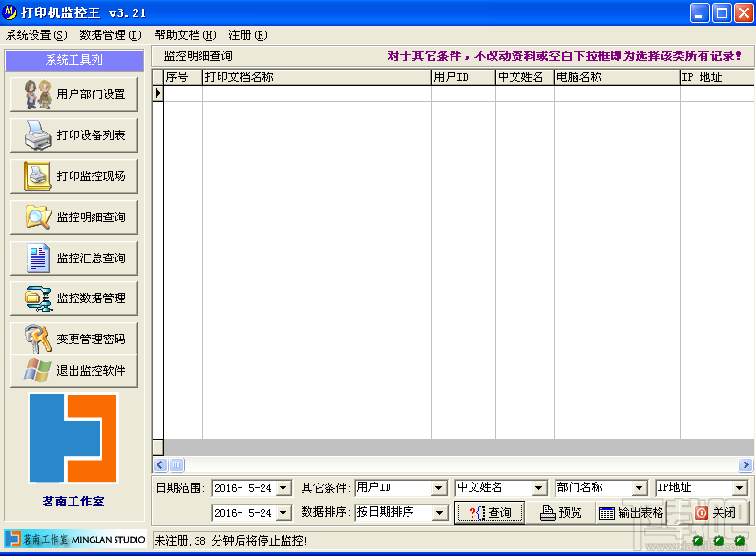Click the 查询 query button
756x556 pixels.
[x=490, y=513]
